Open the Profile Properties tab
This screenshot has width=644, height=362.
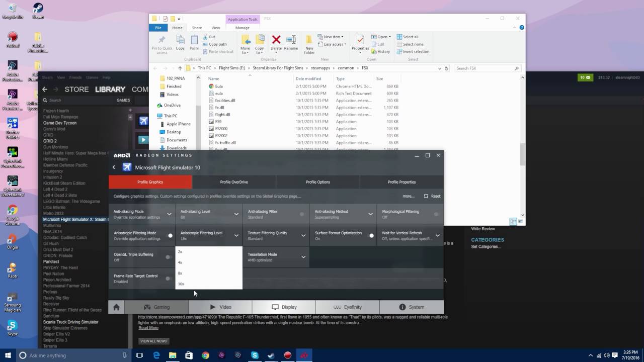pyautogui.click(x=401, y=182)
